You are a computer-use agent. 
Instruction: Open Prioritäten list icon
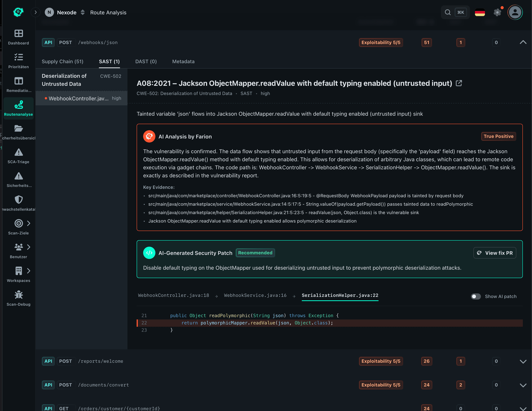click(x=19, y=57)
